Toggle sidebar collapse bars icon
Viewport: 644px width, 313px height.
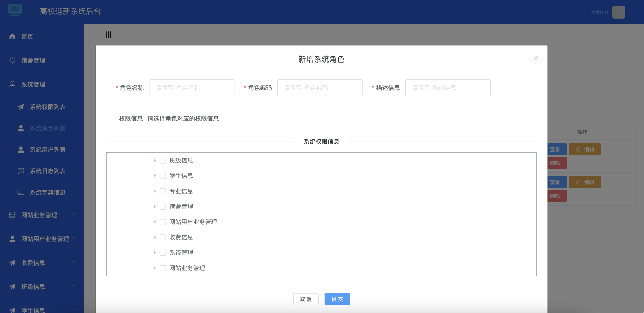tap(108, 35)
